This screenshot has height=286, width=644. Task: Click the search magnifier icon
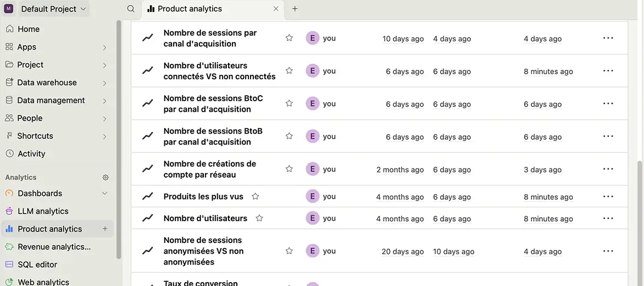(131, 9)
